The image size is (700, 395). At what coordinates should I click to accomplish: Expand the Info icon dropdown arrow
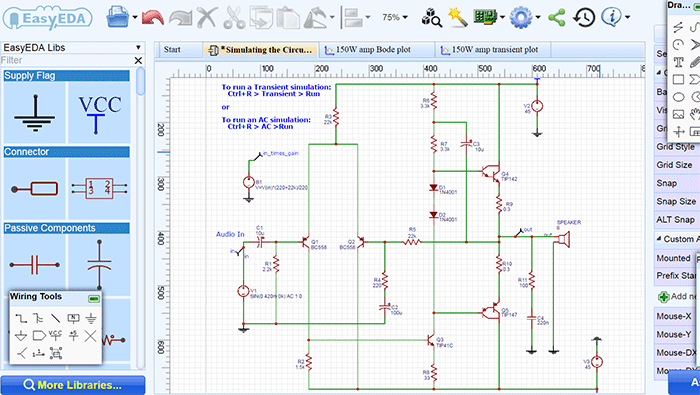click(627, 17)
